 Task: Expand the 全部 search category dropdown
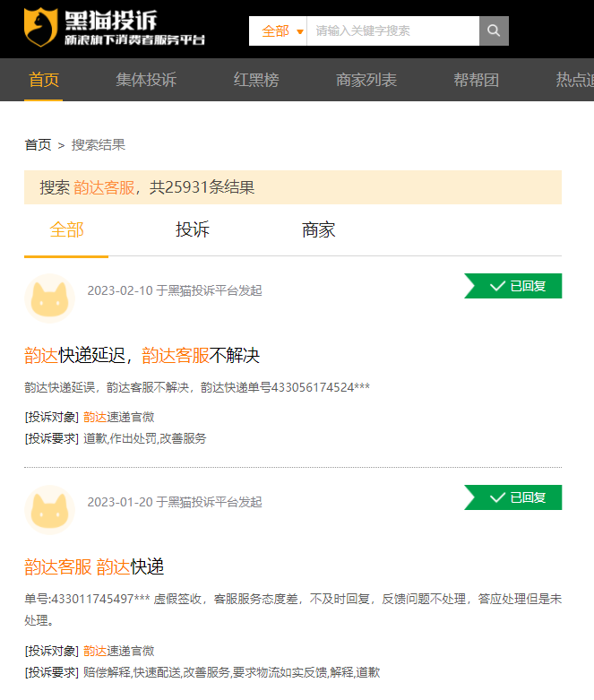(280, 31)
